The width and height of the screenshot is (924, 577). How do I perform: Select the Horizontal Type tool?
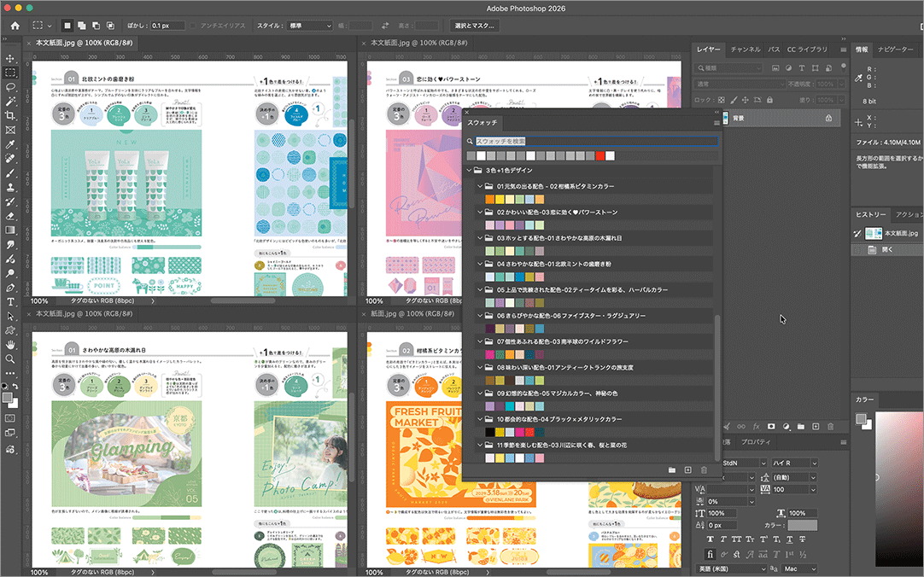point(10,302)
